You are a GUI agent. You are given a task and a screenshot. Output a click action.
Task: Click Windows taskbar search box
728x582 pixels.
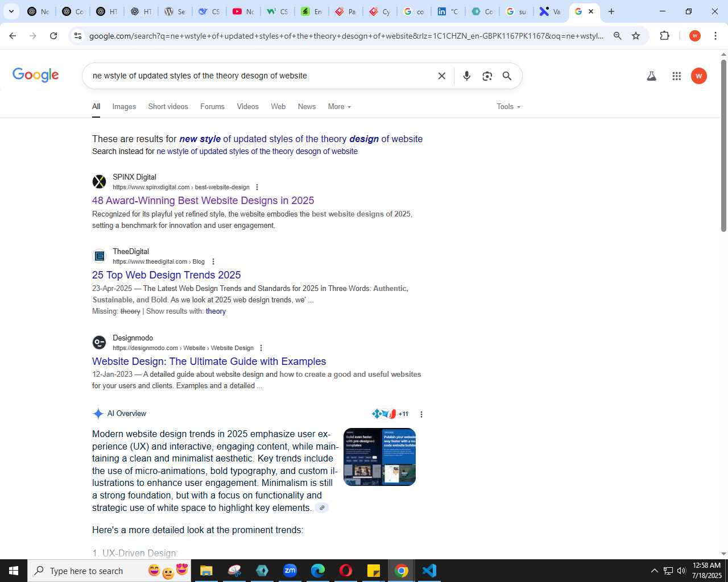(x=109, y=571)
